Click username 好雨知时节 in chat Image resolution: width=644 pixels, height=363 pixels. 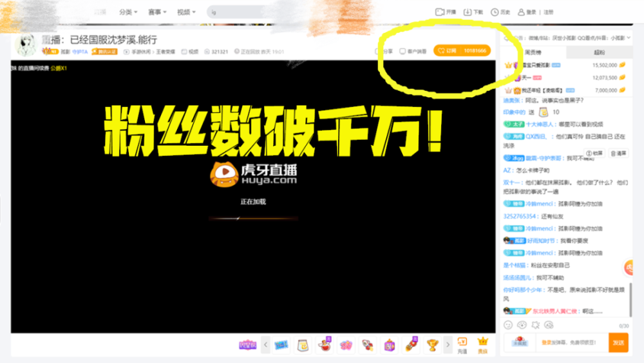pyautogui.click(x=542, y=240)
